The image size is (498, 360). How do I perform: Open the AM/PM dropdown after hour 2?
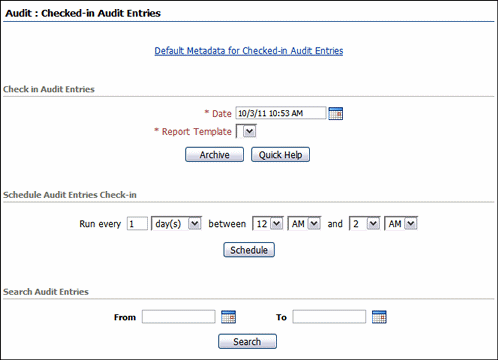(x=401, y=223)
